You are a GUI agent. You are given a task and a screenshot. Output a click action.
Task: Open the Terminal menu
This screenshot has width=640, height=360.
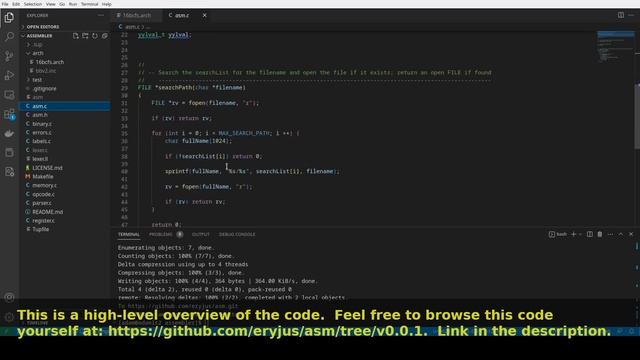(89, 4)
